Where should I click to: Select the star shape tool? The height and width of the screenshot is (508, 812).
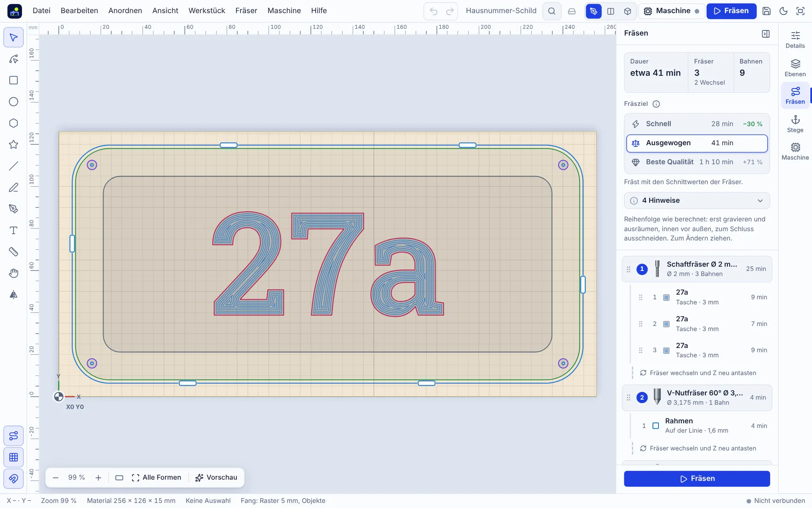[x=14, y=144]
